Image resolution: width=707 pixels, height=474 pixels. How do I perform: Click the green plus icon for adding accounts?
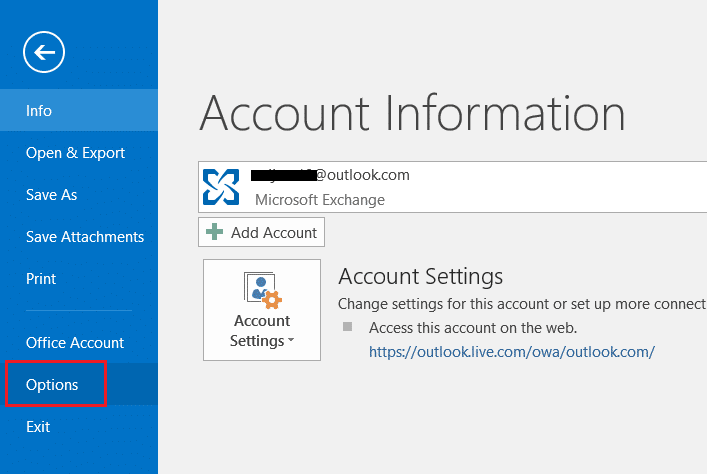pos(215,233)
